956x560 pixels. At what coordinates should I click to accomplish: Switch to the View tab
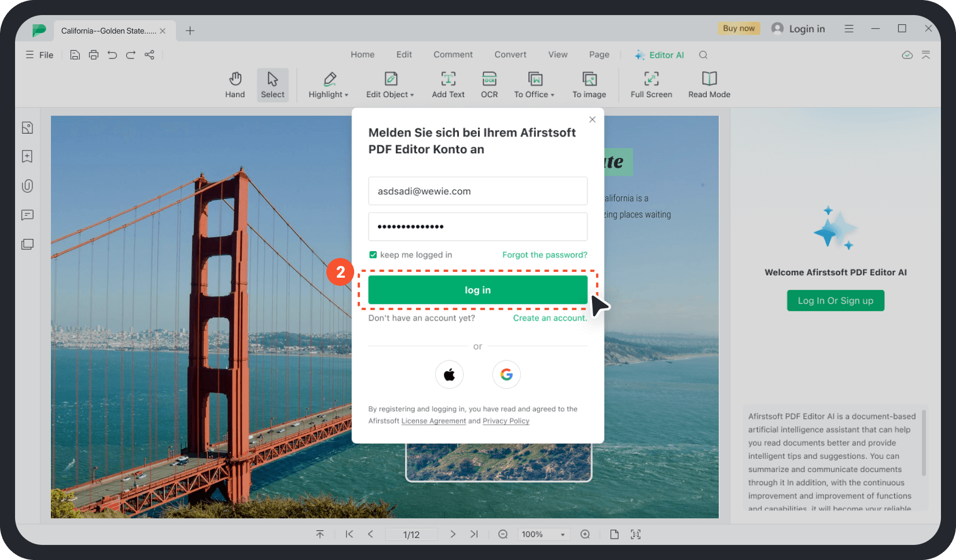(x=558, y=54)
